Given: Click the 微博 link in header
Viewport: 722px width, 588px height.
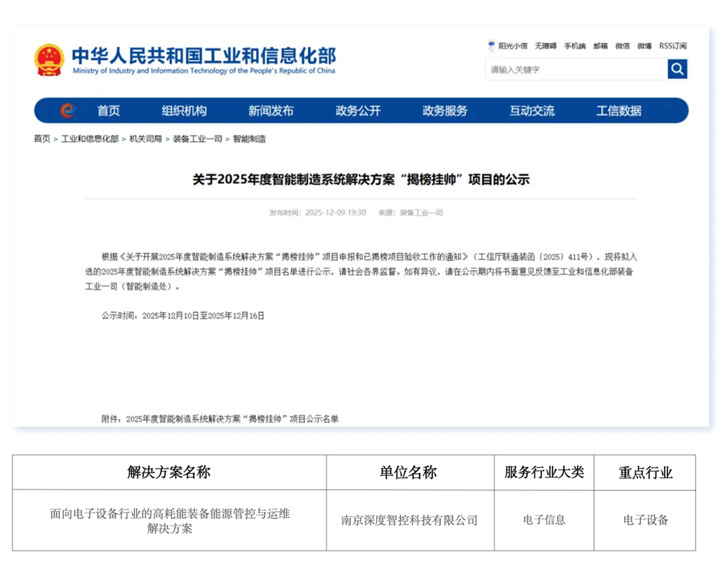Looking at the screenshot, I should (644, 46).
